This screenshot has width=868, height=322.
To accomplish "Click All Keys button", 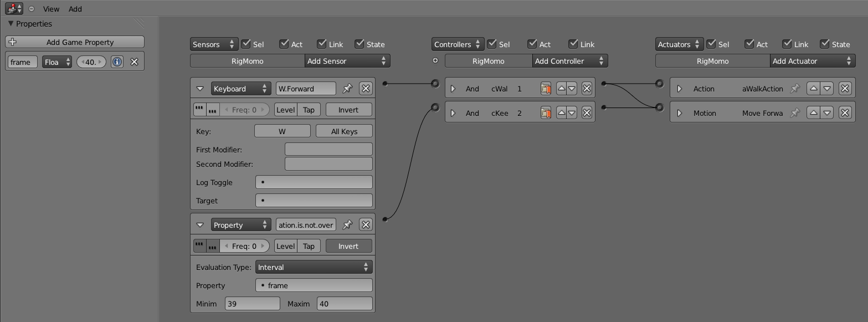I will [x=344, y=131].
